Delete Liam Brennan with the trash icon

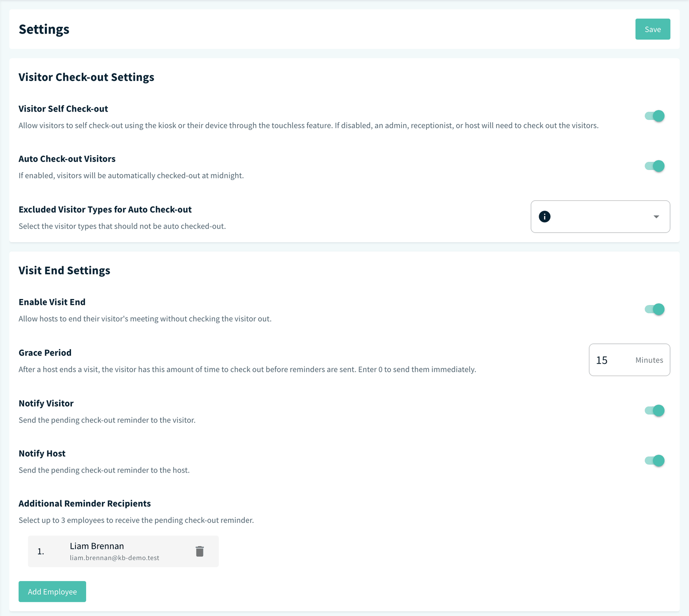pos(199,551)
